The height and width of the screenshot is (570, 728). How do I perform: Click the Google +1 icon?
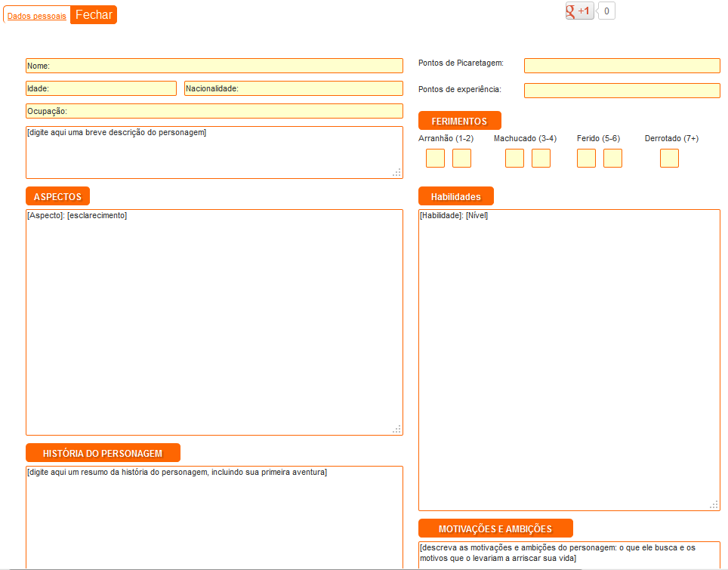pyautogui.click(x=579, y=11)
